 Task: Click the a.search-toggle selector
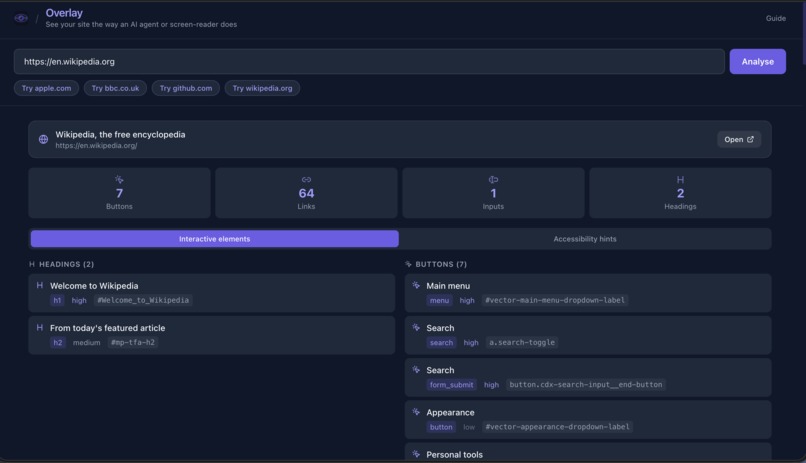522,342
